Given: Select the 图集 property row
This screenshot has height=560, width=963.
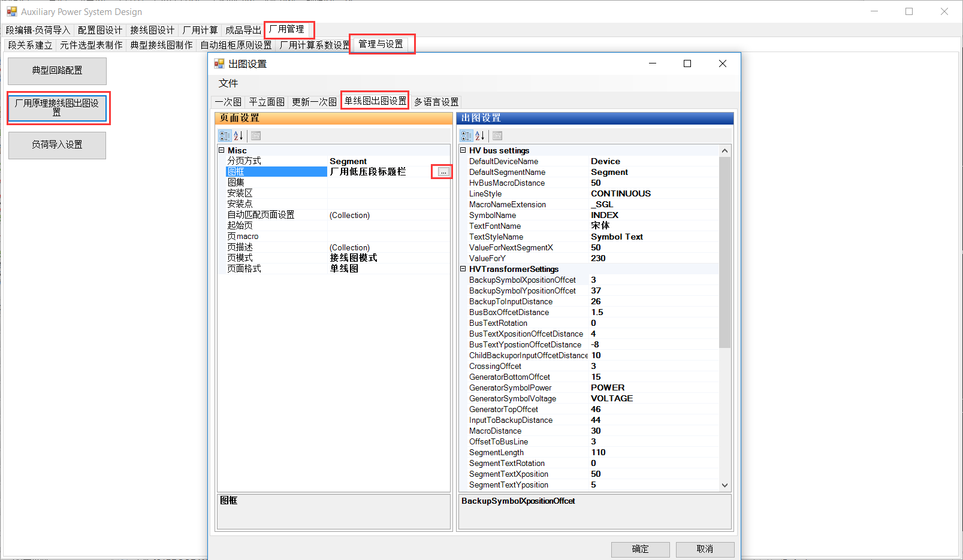Looking at the screenshot, I should [x=337, y=183].
